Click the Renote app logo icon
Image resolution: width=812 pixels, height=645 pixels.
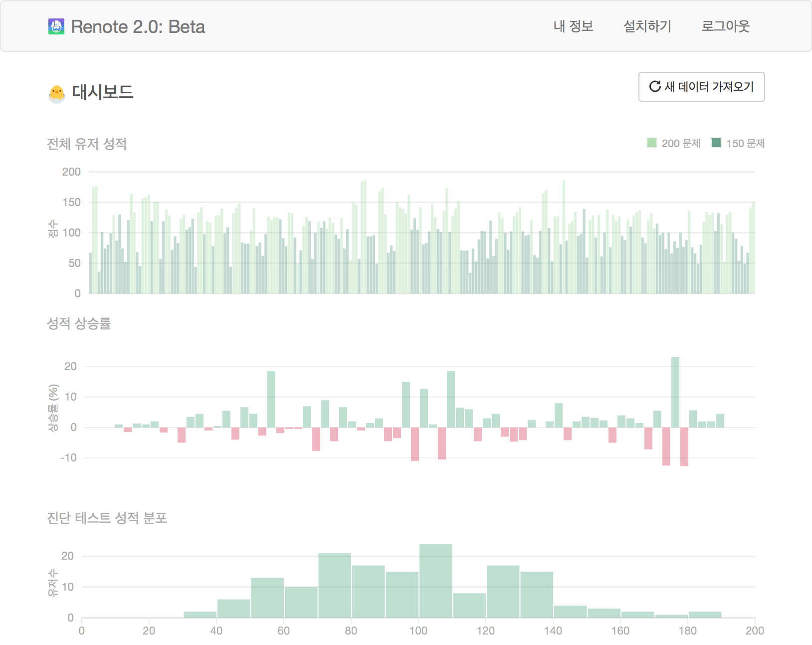click(56, 26)
